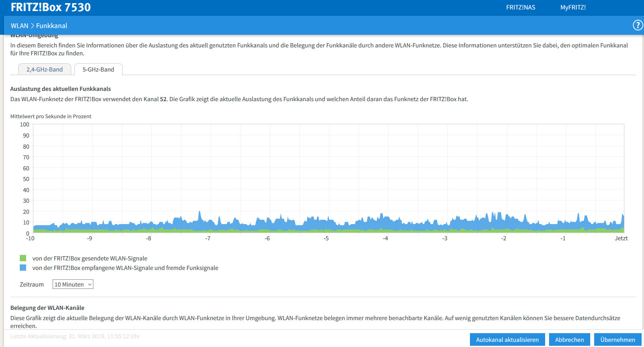Screen dimensions: 644x347
Task: Apply settings with the Übernehmen button
Action: click(617, 339)
